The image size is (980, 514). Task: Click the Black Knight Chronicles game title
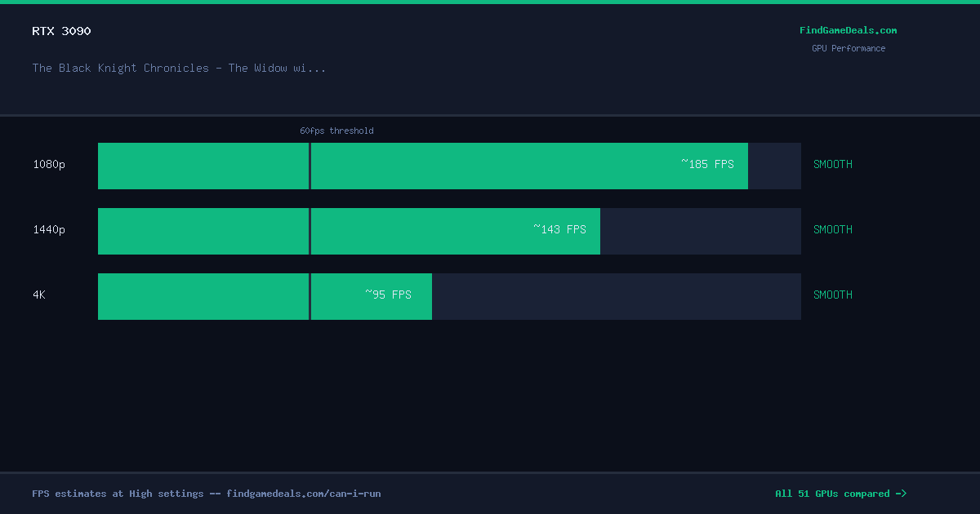point(179,68)
